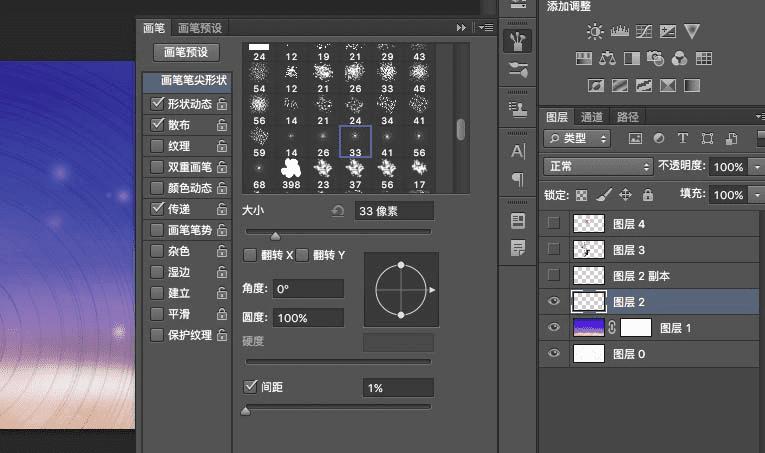Switch to 通道 tab

[592, 117]
